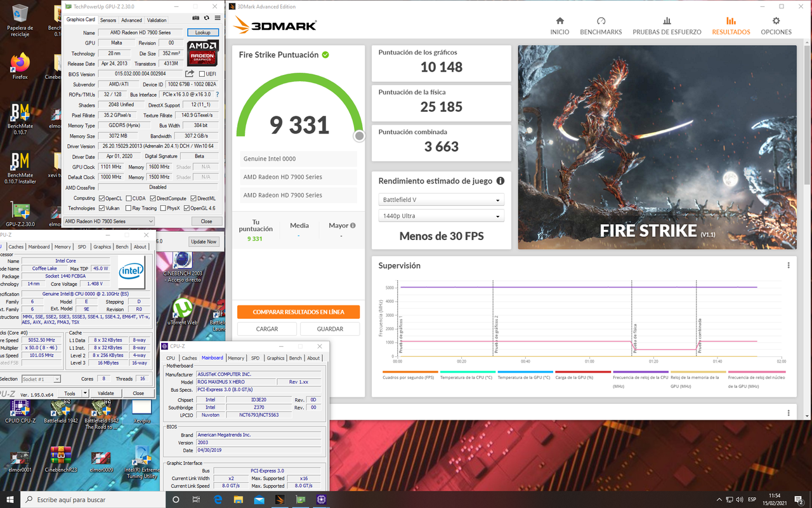Open Firefox desktop shortcut
The image size is (812, 508).
coord(20,66)
